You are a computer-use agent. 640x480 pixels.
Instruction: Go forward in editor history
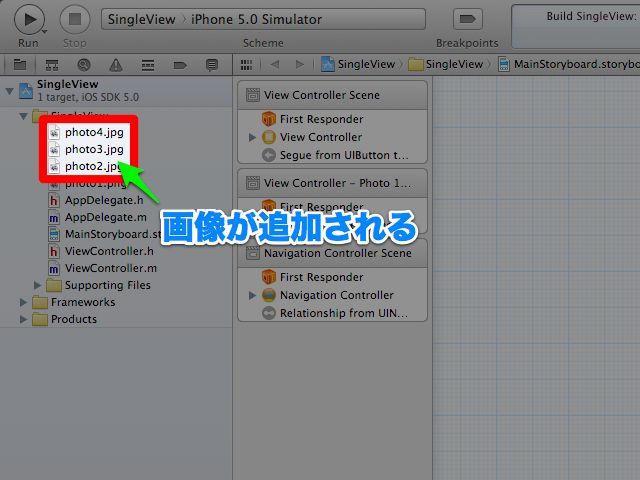pyautogui.click(x=300, y=64)
